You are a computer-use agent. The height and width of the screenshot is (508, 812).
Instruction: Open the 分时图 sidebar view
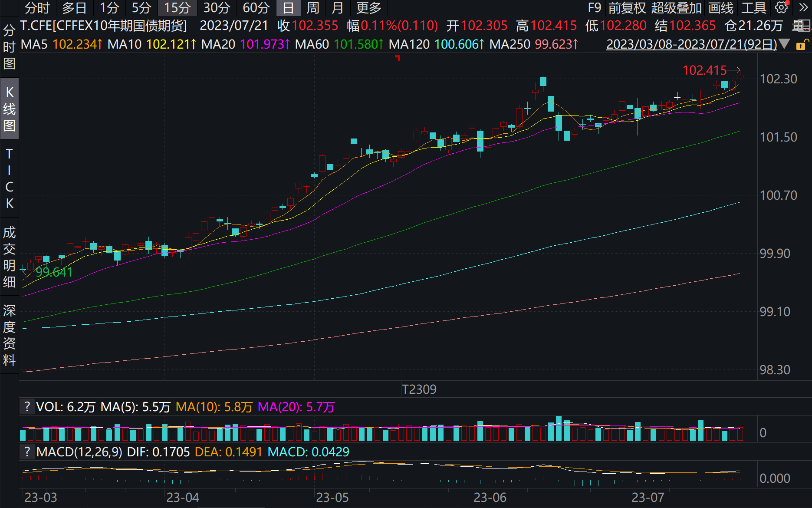click(x=9, y=47)
